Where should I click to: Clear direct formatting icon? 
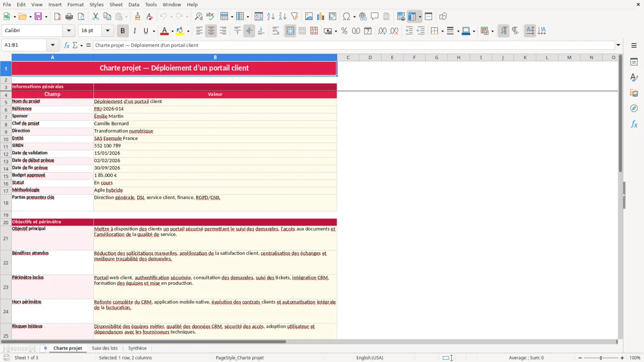[x=150, y=17]
